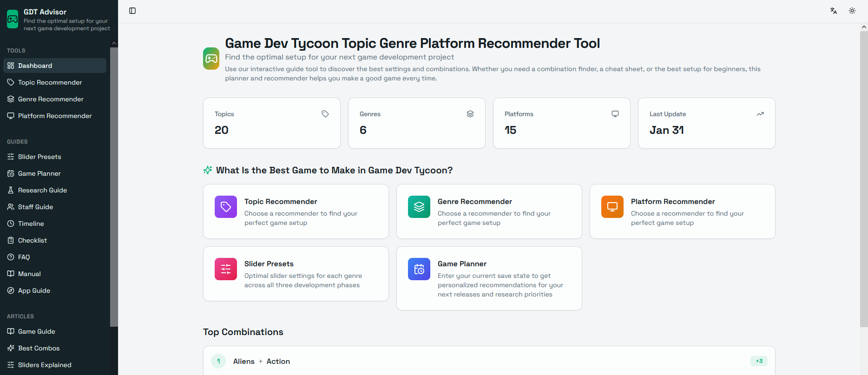This screenshot has width=868, height=375.
Task: Click the trend icon in Last Update card
Action: (x=760, y=114)
